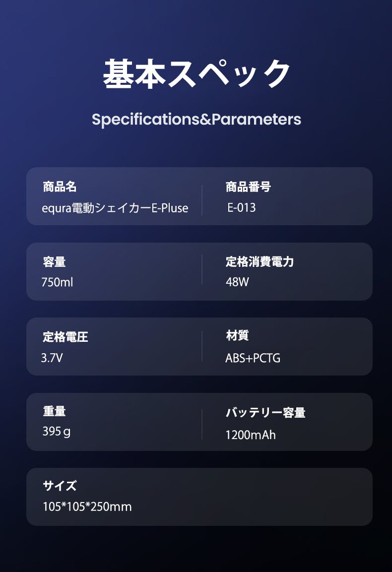This screenshot has width=392, height=572.
Task: Select the 容量 label
Action: coord(54,262)
